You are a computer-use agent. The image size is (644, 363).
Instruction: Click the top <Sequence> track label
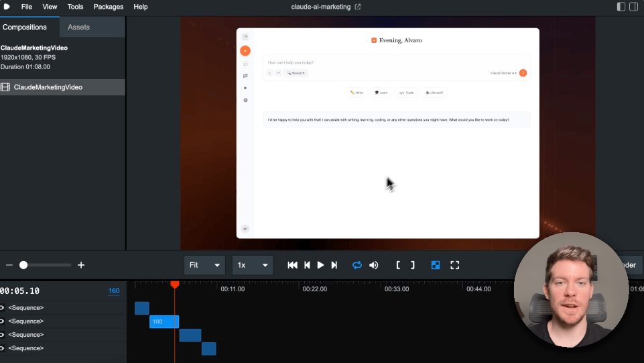tap(26, 307)
